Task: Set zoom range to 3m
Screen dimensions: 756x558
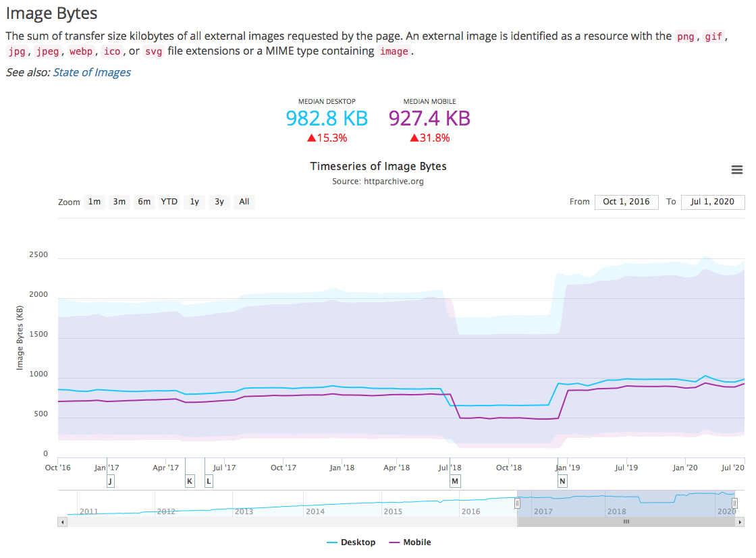Action: tap(119, 202)
